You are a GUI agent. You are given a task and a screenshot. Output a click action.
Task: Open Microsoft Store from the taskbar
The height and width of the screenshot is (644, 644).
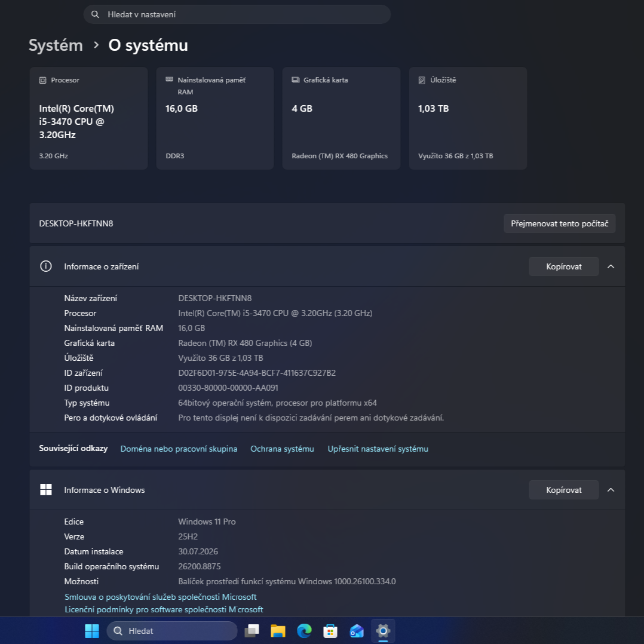[330, 631]
